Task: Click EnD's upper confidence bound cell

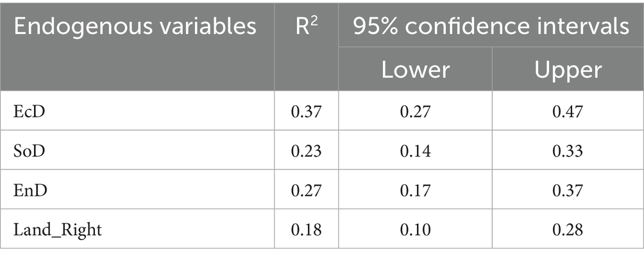Action: pyautogui.click(x=567, y=191)
